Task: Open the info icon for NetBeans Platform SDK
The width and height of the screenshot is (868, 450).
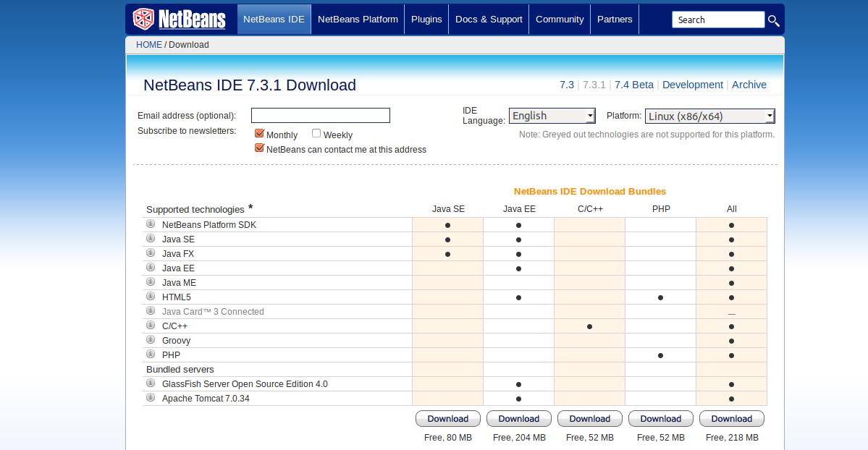Action: tap(151, 224)
